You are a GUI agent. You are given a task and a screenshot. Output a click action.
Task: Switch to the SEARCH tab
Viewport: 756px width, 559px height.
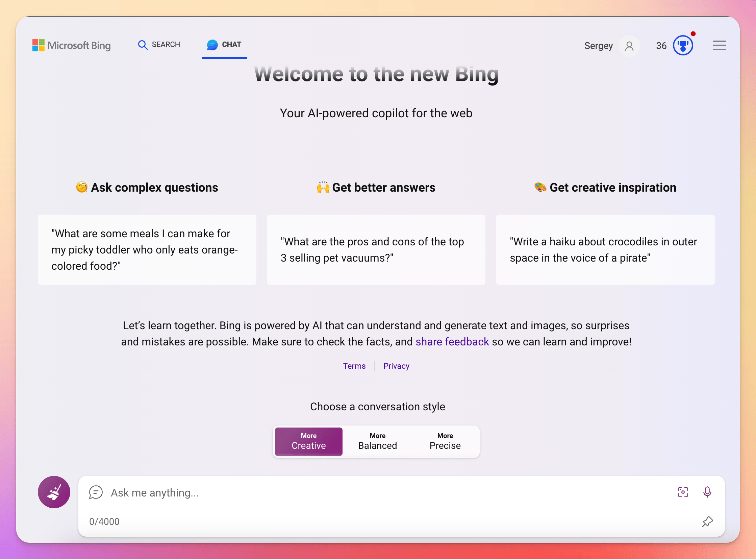pos(159,44)
